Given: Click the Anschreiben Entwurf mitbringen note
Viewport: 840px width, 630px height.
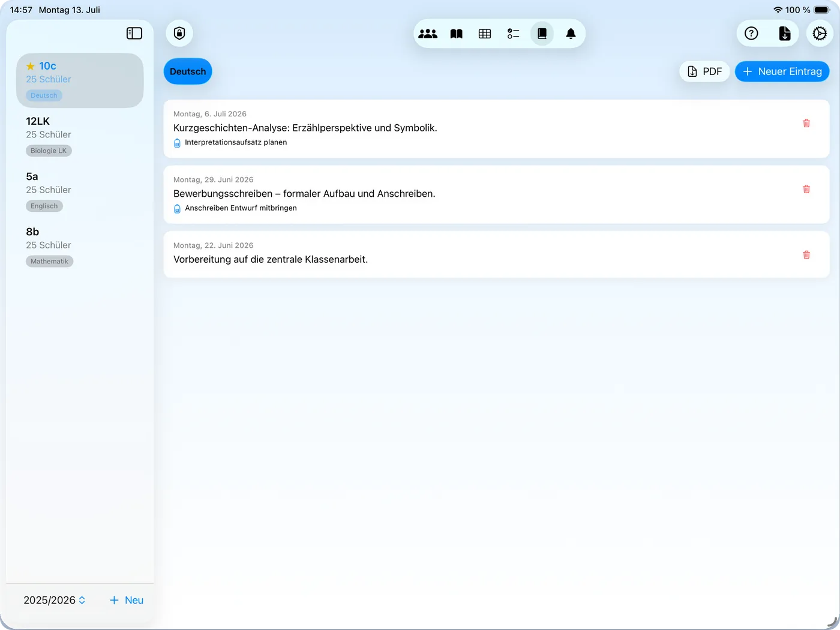Looking at the screenshot, I should [x=241, y=208].
